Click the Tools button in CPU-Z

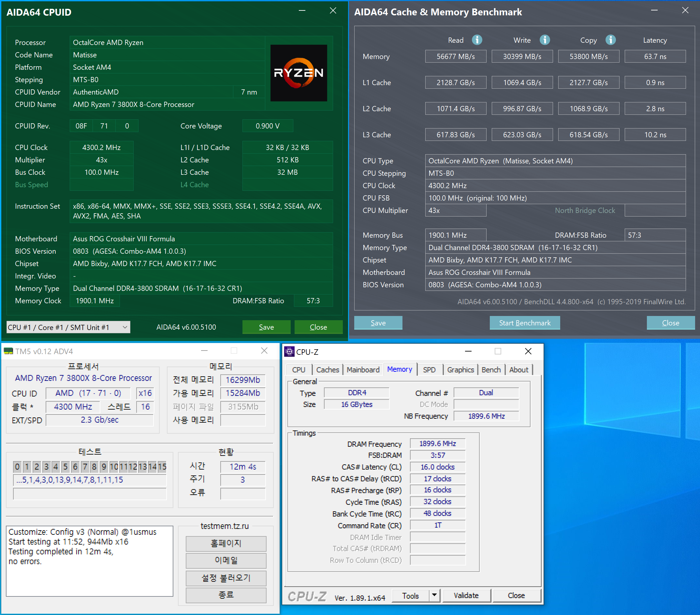pos(411,595)
